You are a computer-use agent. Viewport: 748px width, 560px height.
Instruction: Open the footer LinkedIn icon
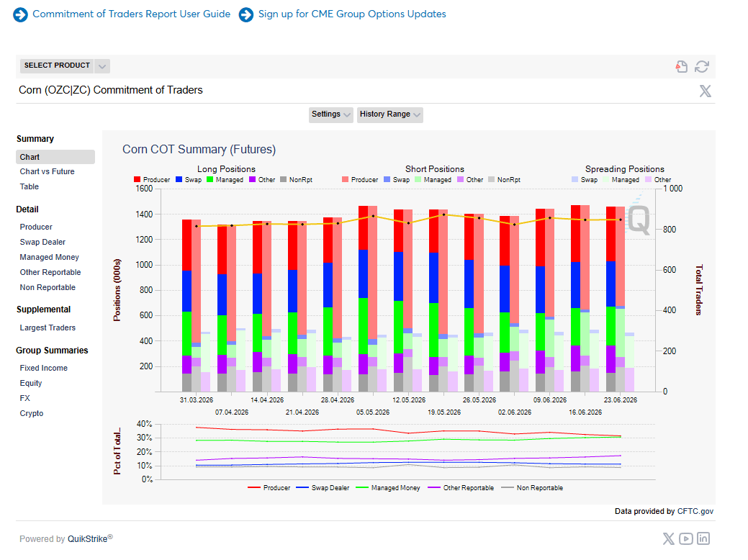(703, 538)
